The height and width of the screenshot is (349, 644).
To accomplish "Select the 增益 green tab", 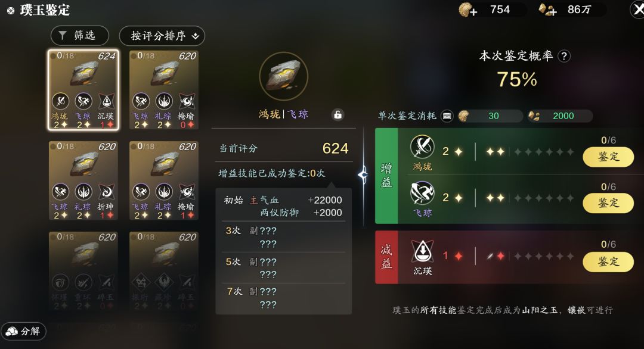I will [x=386, y=176].
